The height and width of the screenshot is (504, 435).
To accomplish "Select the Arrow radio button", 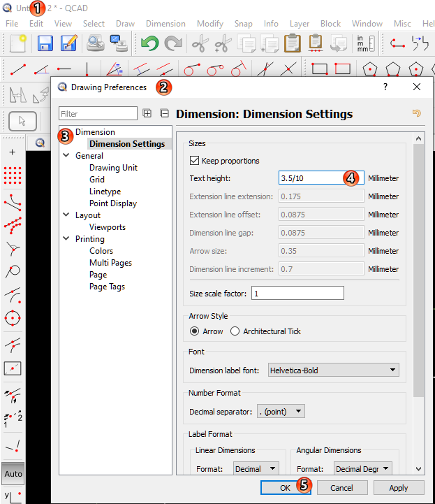I will point(195,331).
